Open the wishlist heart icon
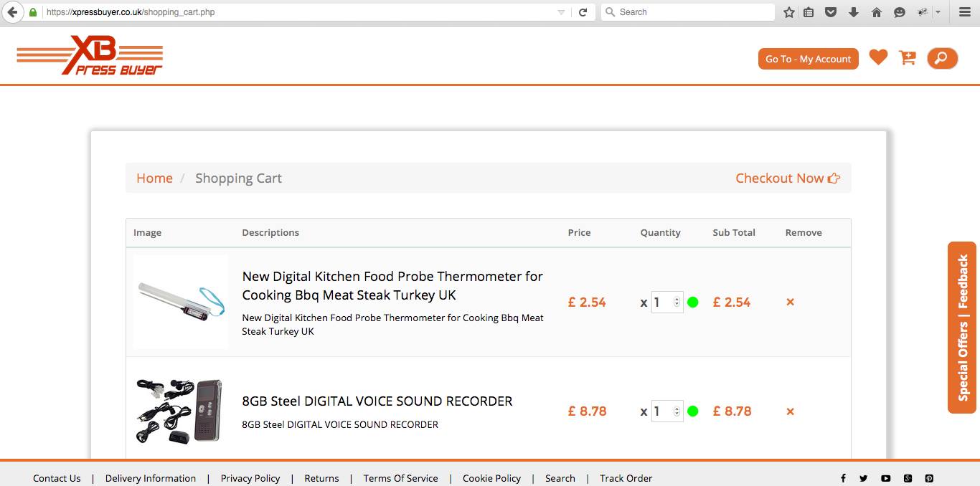Image resolution: width=980 pixels, height=486 pixels. pyautogui.click(x=878, y=57)
